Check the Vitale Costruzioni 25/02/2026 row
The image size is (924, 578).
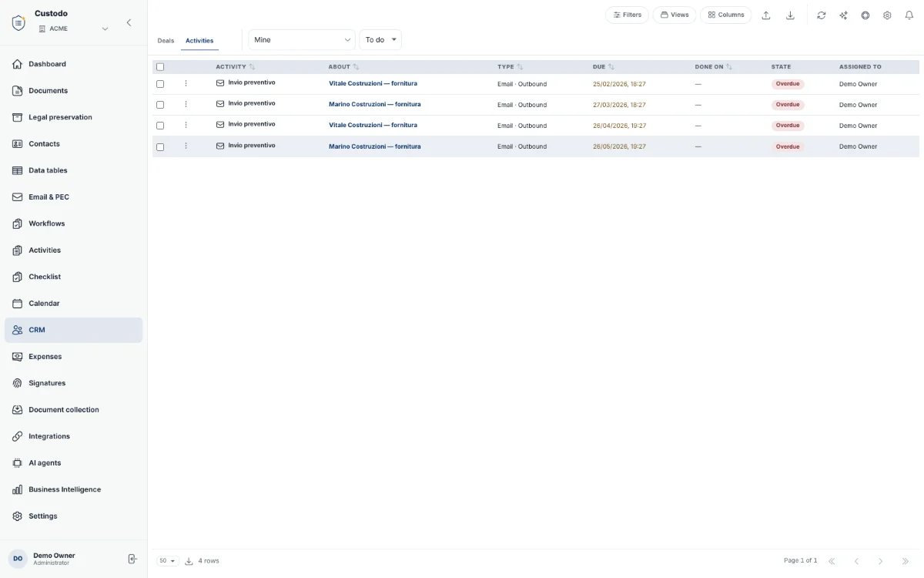coord(160,84)
